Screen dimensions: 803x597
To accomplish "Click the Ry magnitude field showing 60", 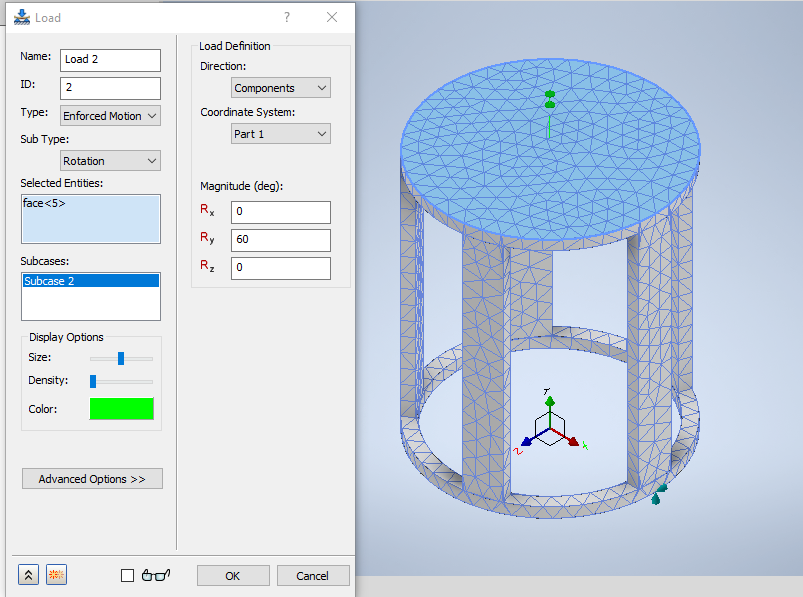I will [x=280, y=239].
